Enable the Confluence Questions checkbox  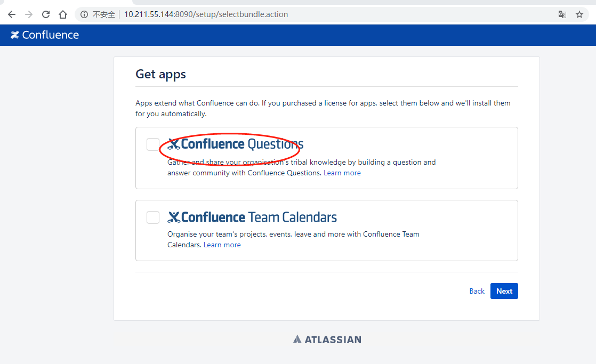[153, 144]
